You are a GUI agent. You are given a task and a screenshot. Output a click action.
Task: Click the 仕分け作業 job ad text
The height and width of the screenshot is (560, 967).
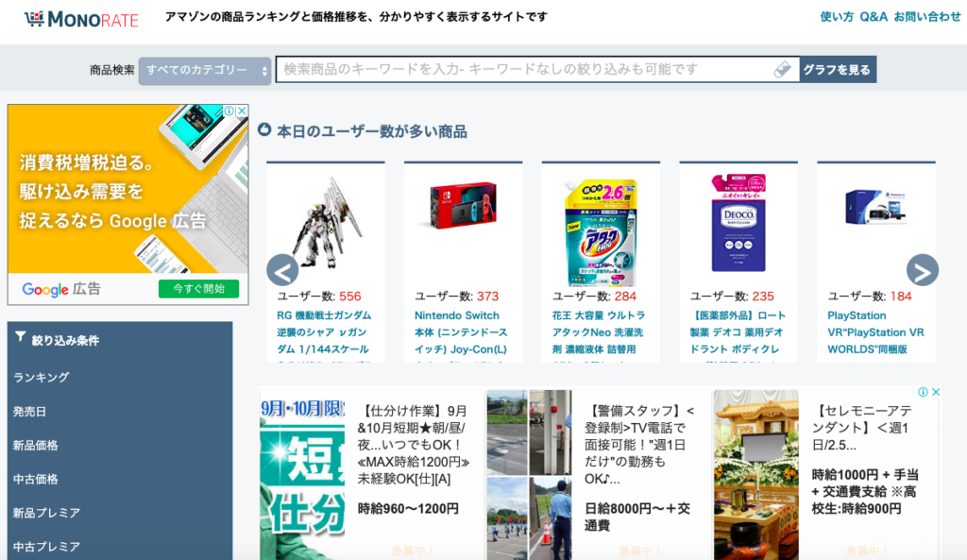pos(413,445)
